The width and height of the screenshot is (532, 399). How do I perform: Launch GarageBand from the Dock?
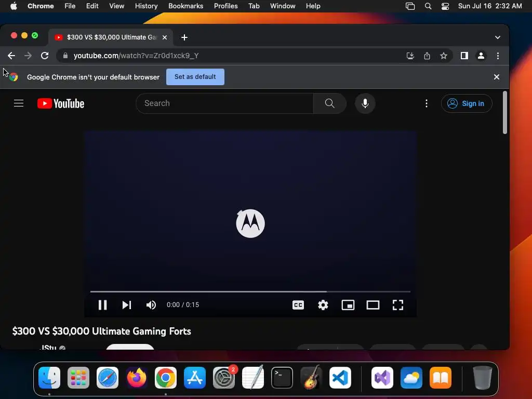311,378
